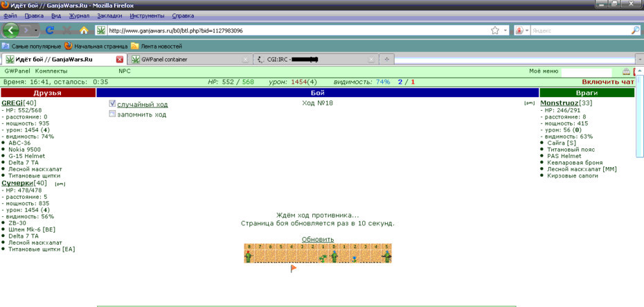Switch to the CGI:IRC tab
644x307 pixels.
(x=316, y=60)
